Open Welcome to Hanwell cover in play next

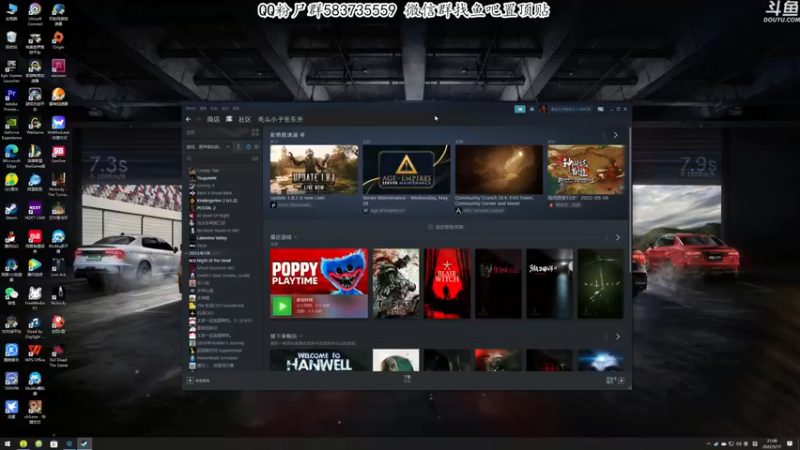click(x=319, y=360)
